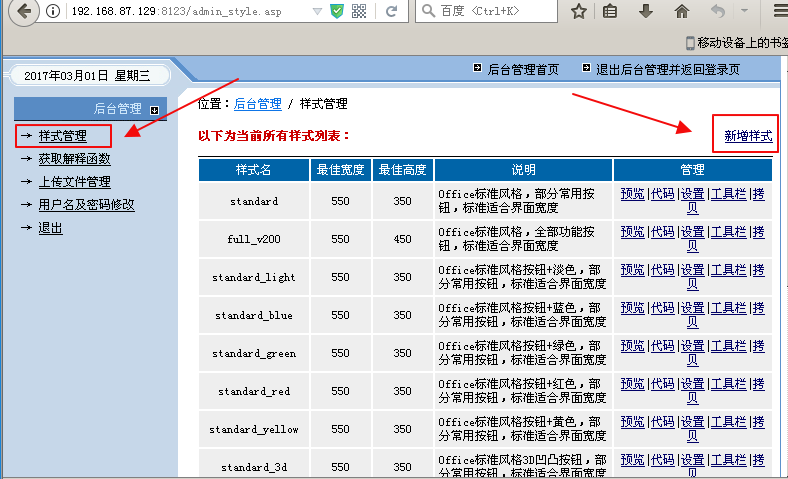Open dropdown arrow next to undo button

[x=744, y=11]
